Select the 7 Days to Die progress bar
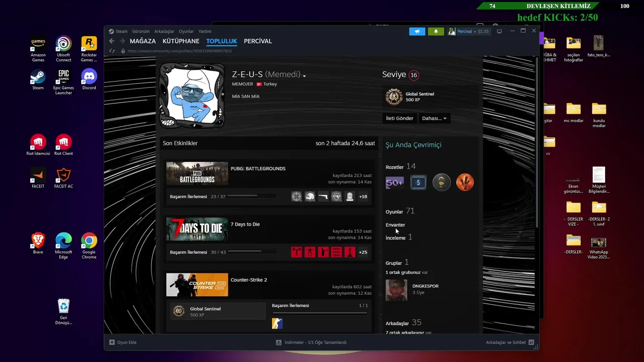644x362 pixels. tap(252, 252)
